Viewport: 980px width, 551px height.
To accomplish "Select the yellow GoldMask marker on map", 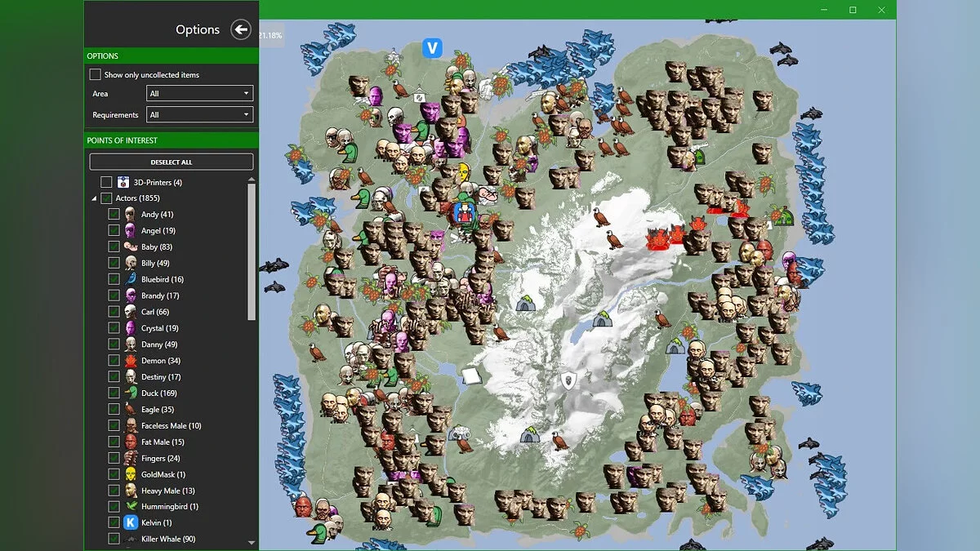I will point(463,172).
